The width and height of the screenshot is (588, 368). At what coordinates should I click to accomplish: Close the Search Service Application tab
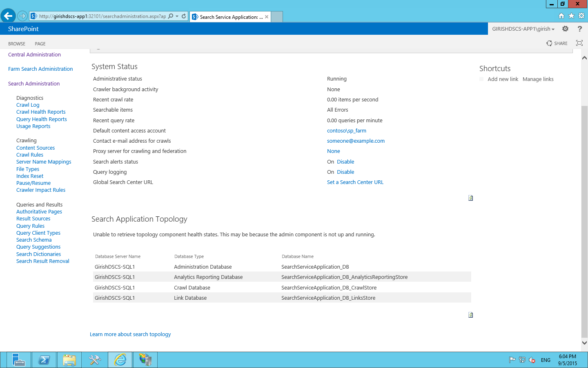[x=267, y=17]
